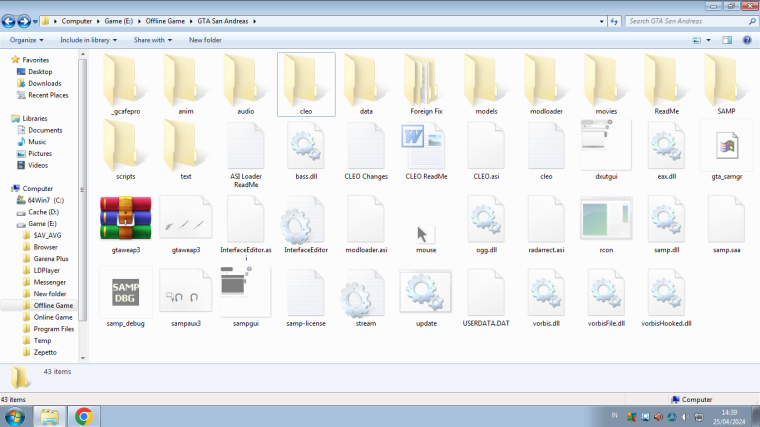Click Computer in the address bar
The image size is (760, 427).
77,21
